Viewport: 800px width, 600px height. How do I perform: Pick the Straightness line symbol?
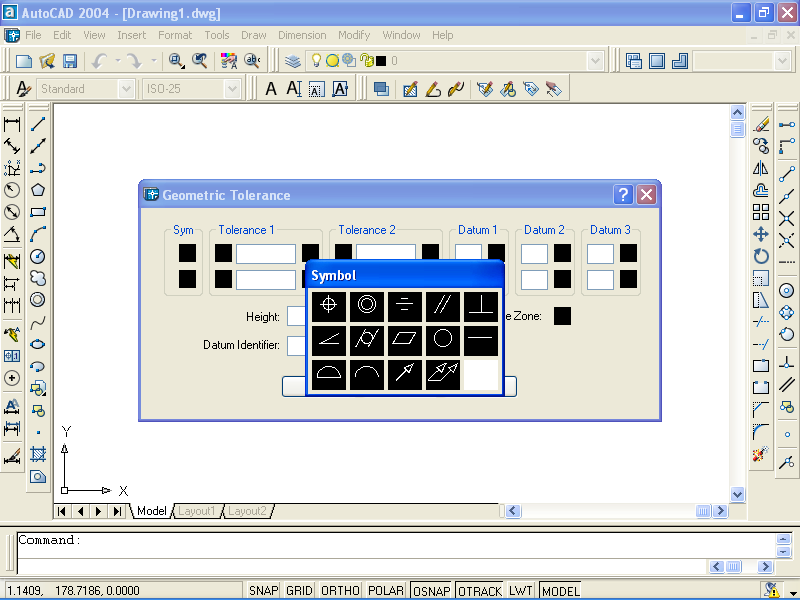point(481,340)
